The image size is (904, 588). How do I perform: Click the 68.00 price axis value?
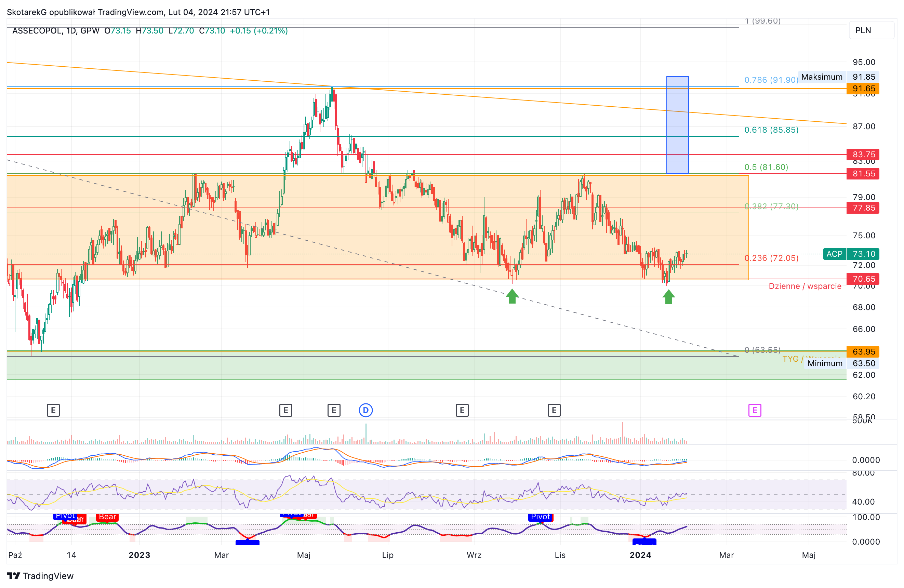pyautogui.click(x=864, y=307)
